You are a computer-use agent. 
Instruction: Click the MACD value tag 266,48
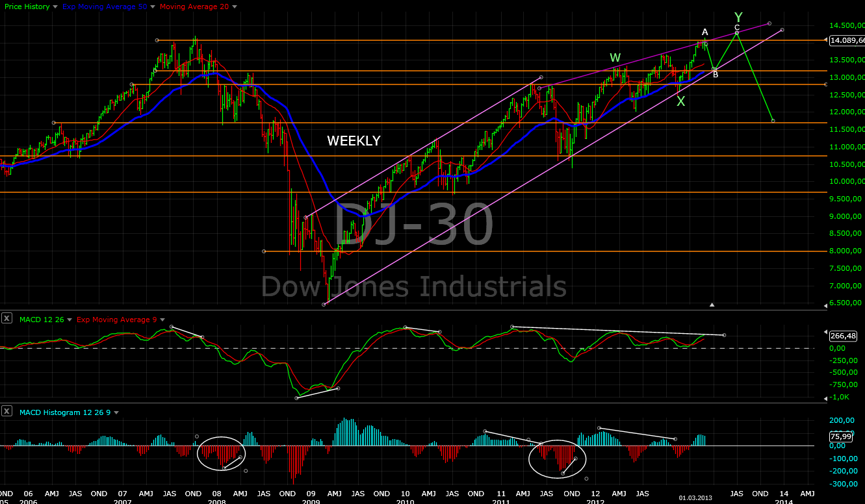(x=844, y=336)
